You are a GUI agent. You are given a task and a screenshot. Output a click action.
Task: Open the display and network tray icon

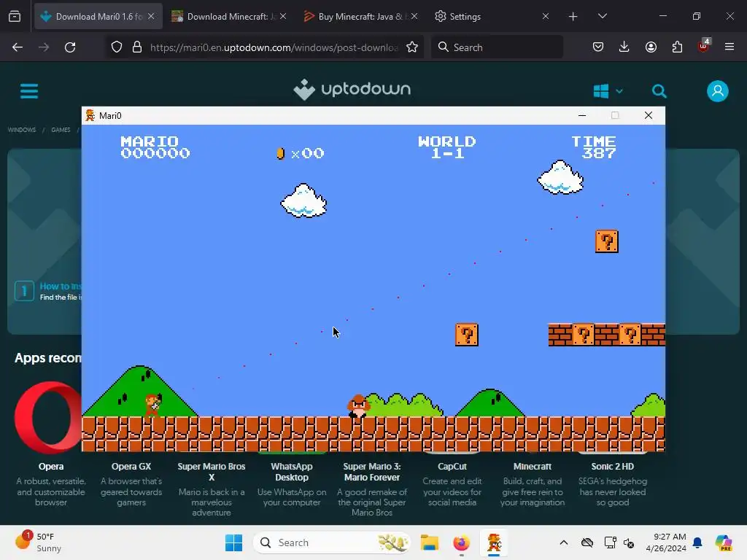tap(610, 542)
